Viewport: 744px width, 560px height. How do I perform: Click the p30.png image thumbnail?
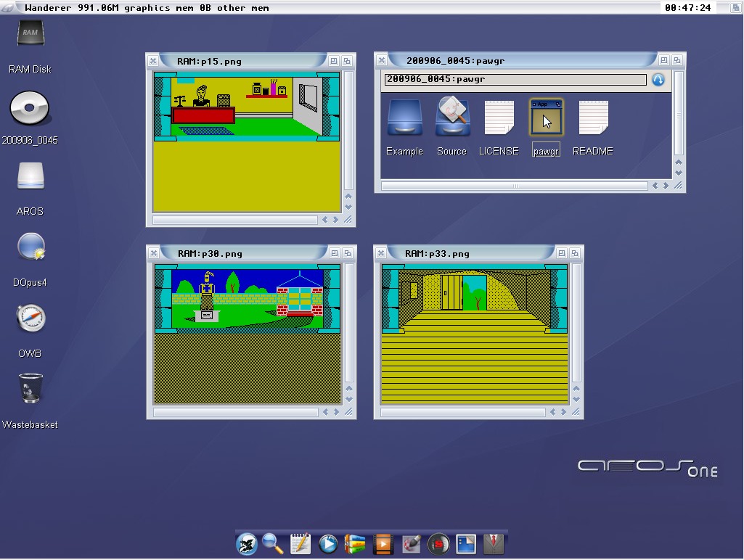tap(247, 334)
